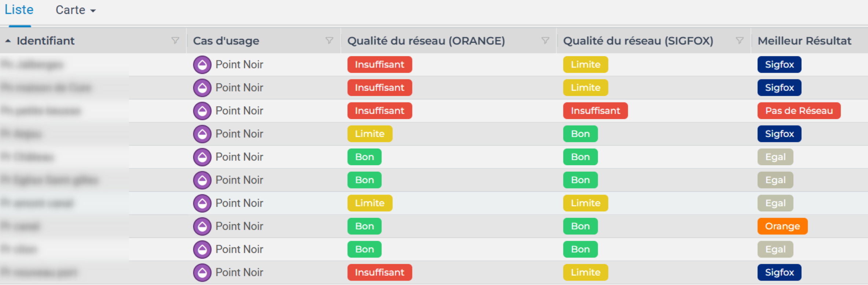Viewport: 868px width, 285px height.
Task: Open filter for Cas d'usage column
Action: (x=329, y=41)
